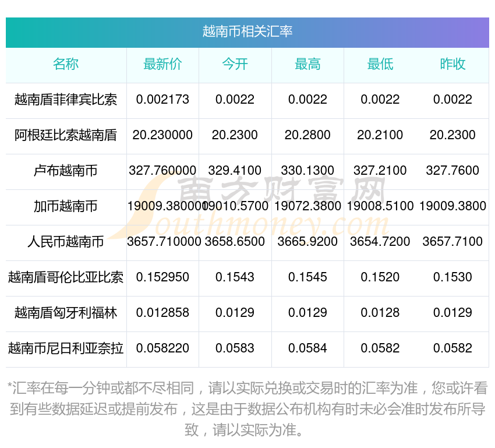Select the 越南盾匈牙利福林 row name
Viewport: 495px width, 448px height.
(66, 313)
